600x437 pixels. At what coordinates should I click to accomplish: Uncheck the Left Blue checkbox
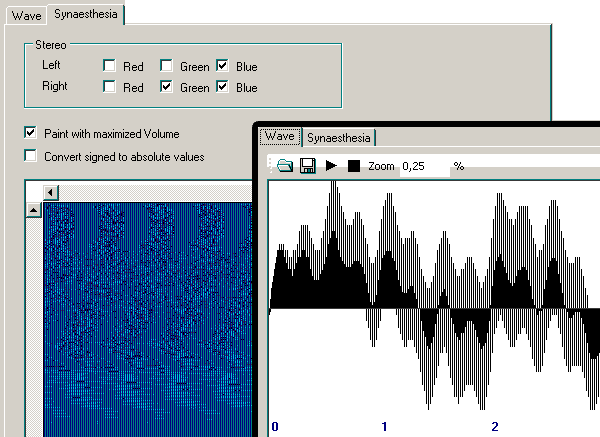point(222,65)
